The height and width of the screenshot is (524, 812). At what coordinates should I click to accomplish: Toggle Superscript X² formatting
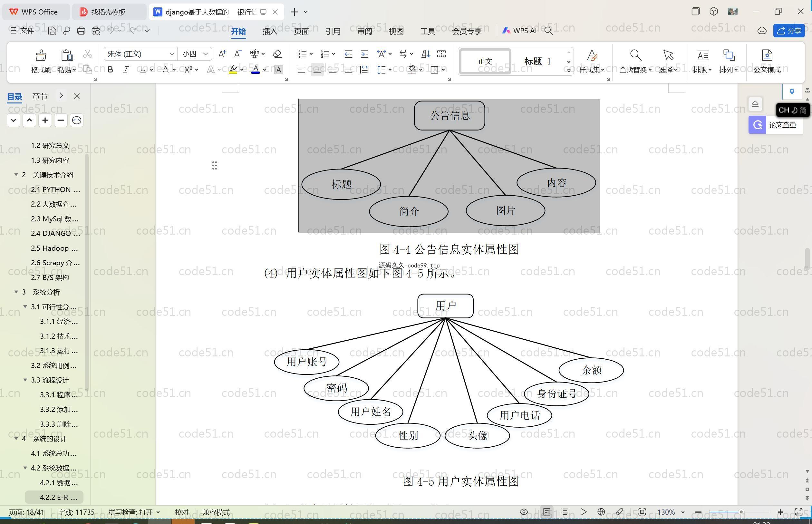coord(188,70)
